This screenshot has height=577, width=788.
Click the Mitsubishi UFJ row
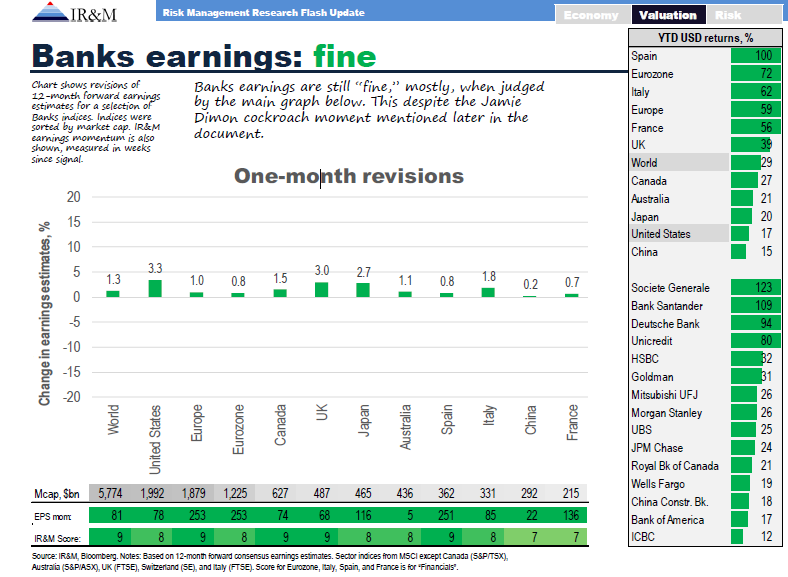coord(705,395)
